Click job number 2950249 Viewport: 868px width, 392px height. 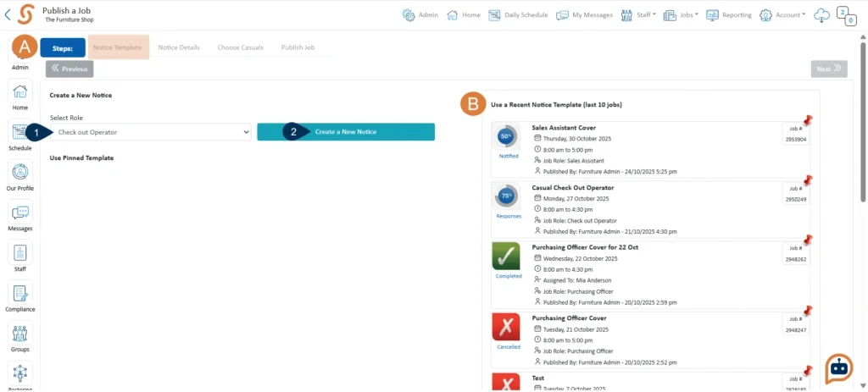point(796,200)
